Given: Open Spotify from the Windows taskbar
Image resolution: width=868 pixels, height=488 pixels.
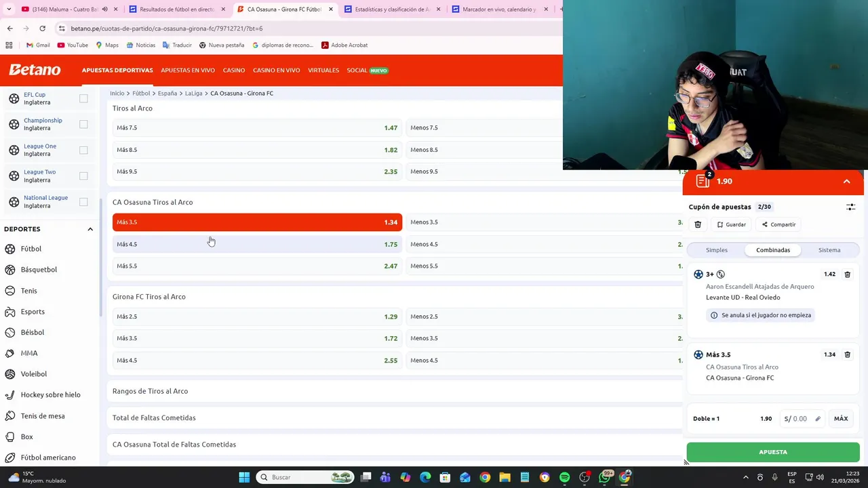Looking at the screenshot, I should pos(564,477).
